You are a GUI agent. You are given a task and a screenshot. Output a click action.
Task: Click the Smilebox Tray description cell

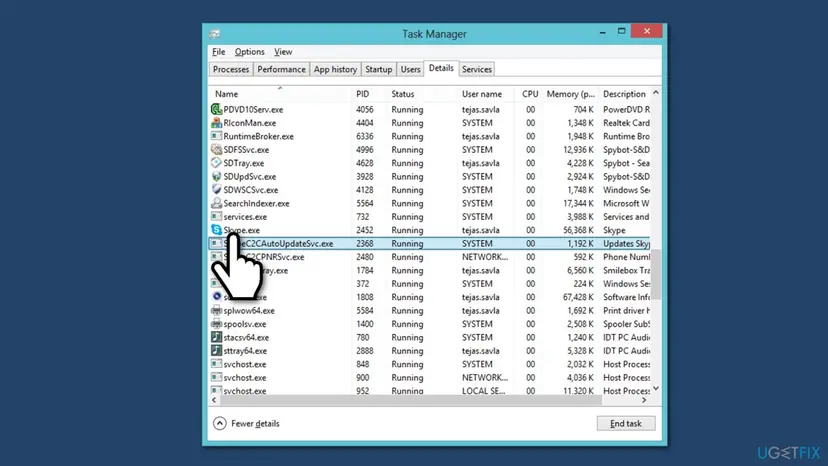tap(626, 271)
